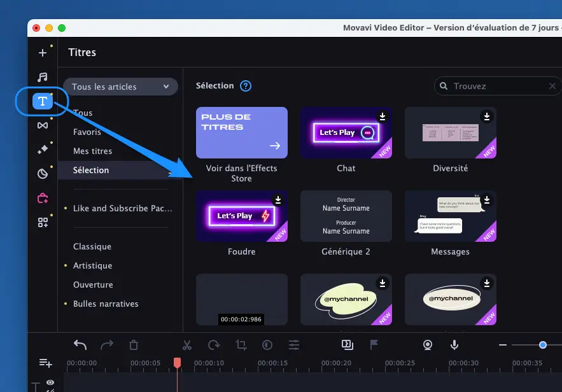This screenshot has width=562, height=392.
Task: Open the color adjustment half-circle icon
Action: coord(267,345)
